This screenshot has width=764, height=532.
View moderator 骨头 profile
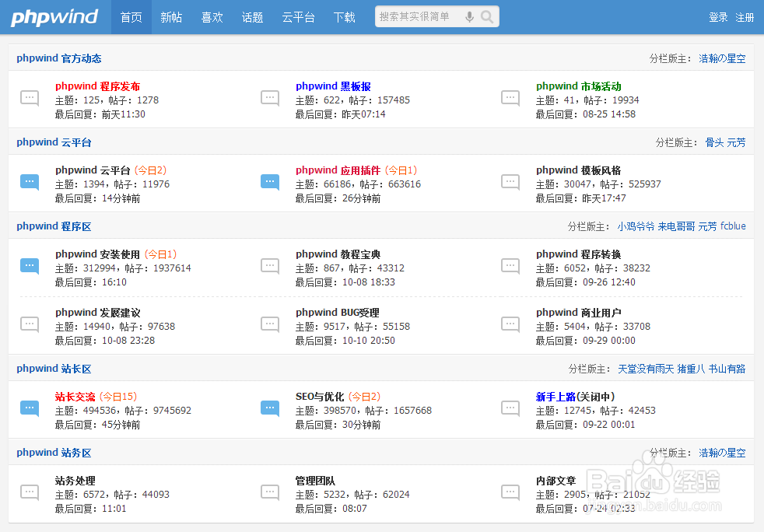714,143
